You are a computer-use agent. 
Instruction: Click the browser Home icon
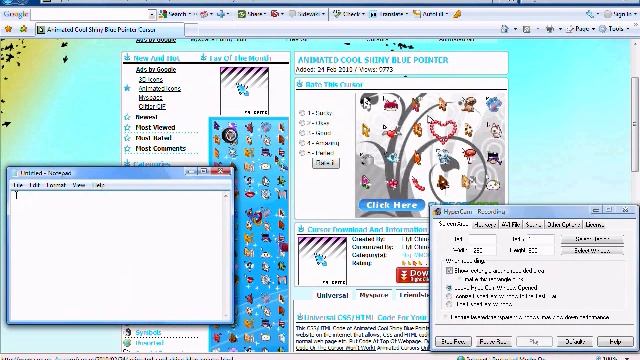point(504,29)
